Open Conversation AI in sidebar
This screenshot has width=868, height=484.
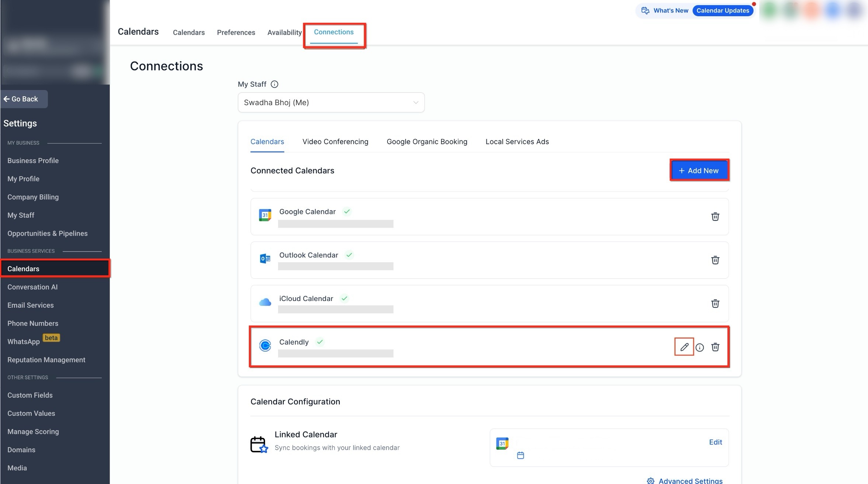(32, 287)
